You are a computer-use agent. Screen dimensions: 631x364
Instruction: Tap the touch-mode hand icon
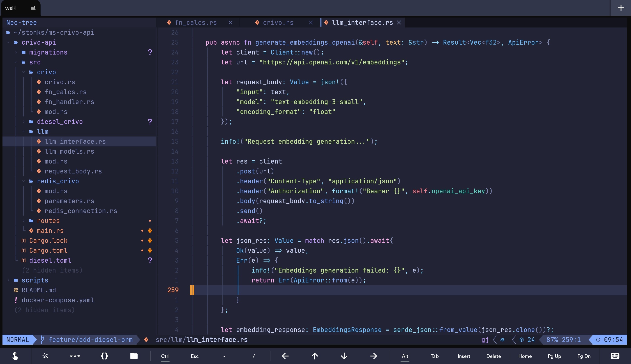(15, 356)
